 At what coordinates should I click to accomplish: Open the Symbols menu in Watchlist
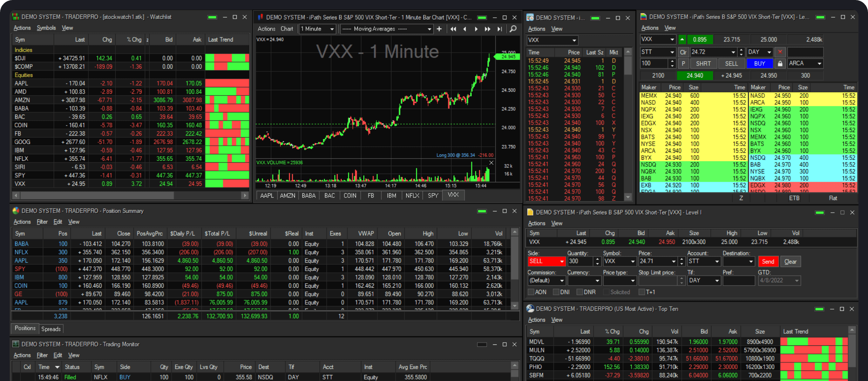tap(46, 28)
